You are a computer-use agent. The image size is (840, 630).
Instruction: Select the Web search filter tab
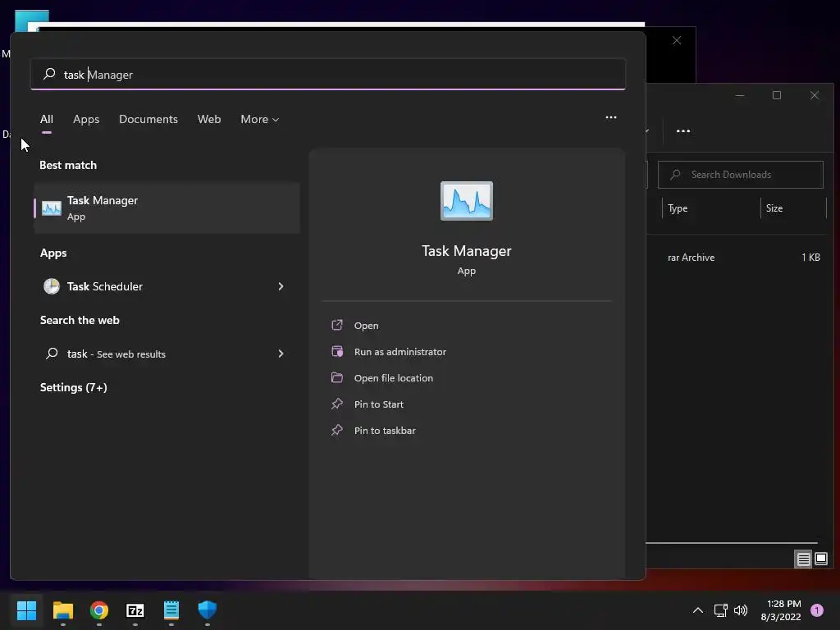(209, 119)
